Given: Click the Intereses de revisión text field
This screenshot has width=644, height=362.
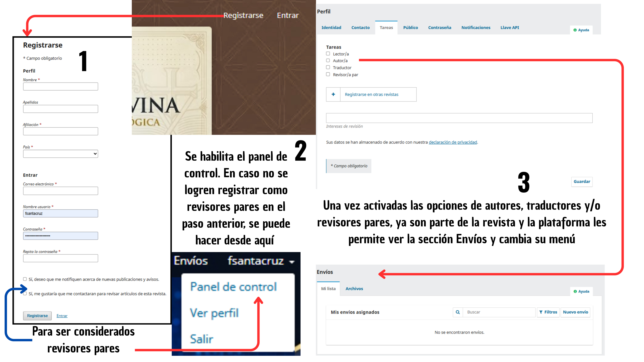Looking at the screenshot, I should point(459,118).
